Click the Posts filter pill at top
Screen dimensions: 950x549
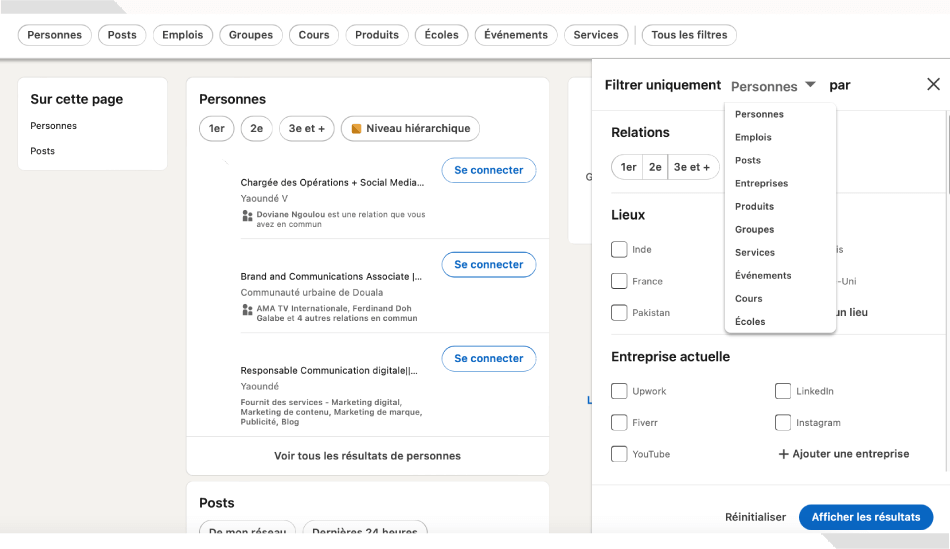122,35
